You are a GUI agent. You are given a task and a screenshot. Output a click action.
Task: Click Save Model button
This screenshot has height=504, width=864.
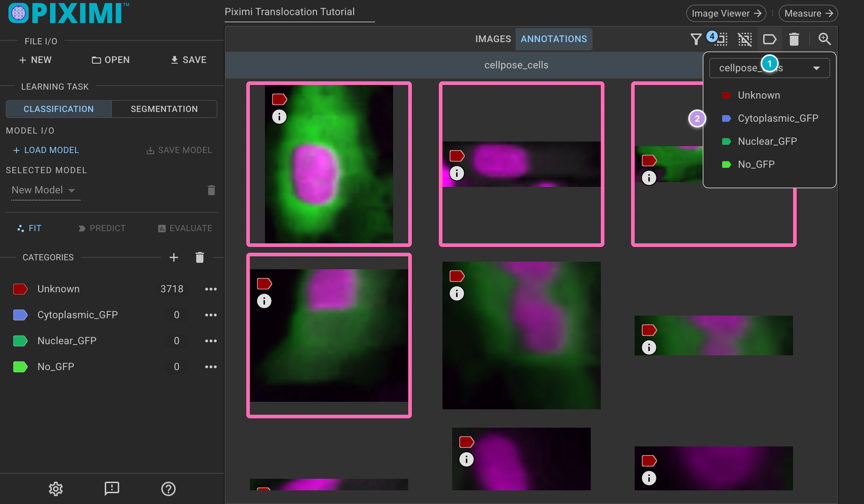coord(179,150)
